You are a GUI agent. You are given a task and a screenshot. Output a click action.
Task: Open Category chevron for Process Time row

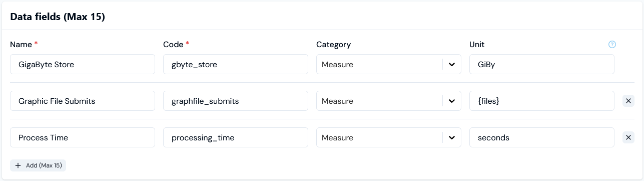452,137
